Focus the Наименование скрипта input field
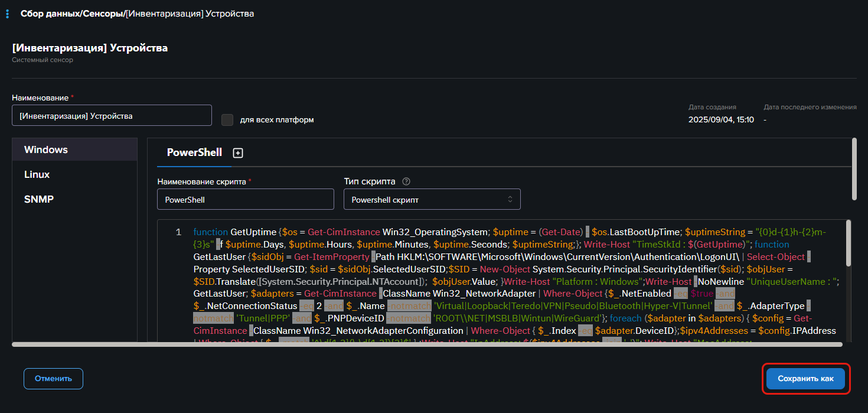 tap(245, 200)
